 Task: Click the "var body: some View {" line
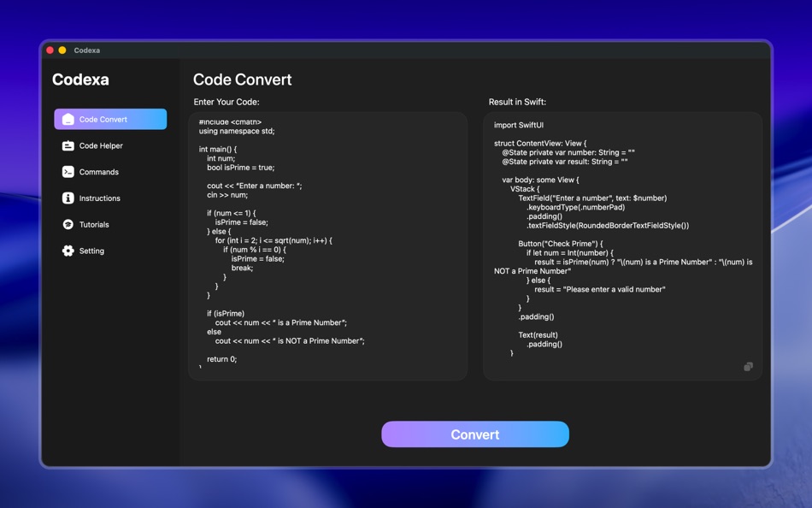point(540,180)
